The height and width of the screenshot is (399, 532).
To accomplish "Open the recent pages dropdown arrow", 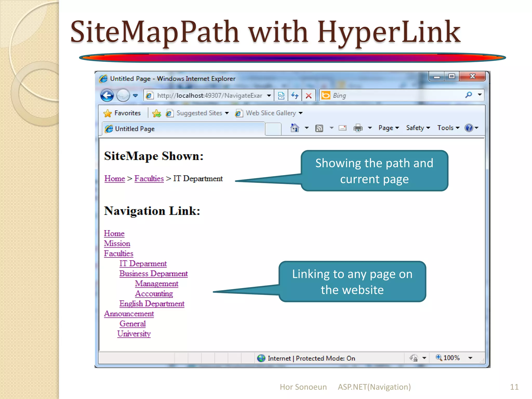I will coord(135,96).
